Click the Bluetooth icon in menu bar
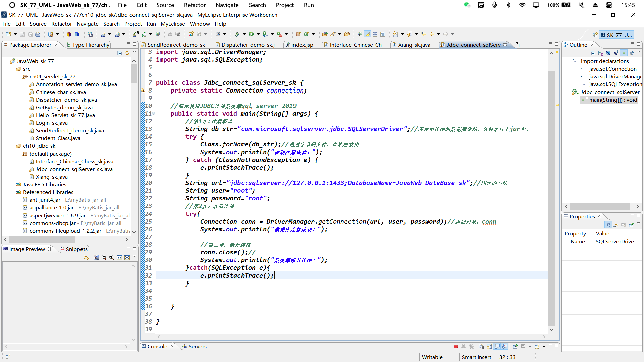The image size is (644, 362). click(x=508, y=5)
